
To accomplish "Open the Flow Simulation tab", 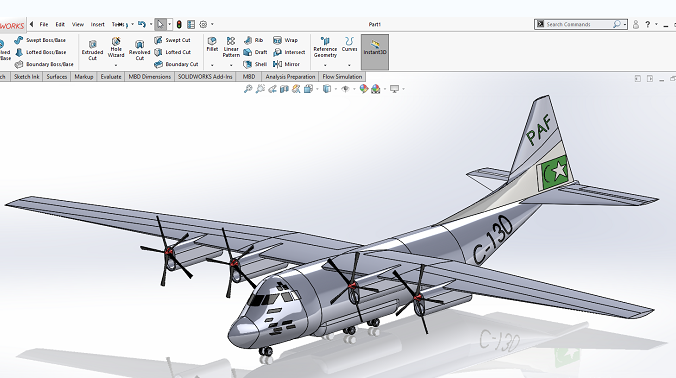I will click(x=342, y=77).
